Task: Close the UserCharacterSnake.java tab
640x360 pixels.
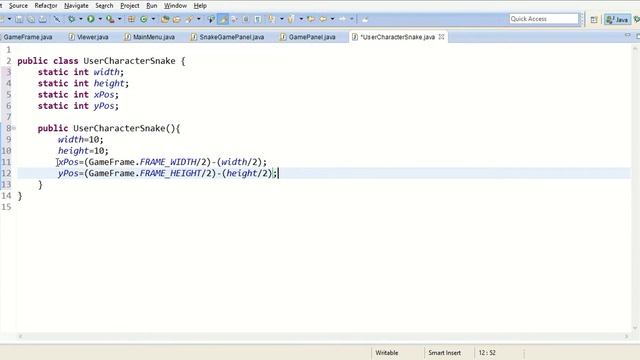Action: pos(441,37)
